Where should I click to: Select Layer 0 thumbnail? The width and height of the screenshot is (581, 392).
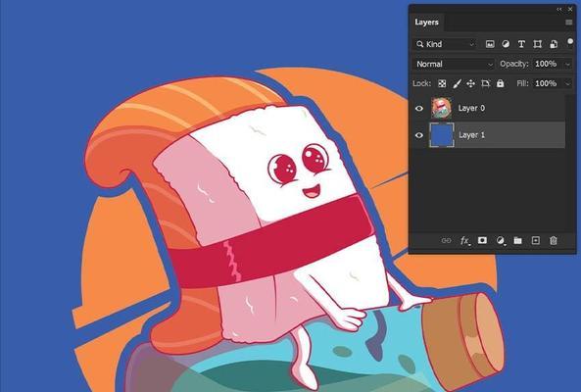(441, 108)
